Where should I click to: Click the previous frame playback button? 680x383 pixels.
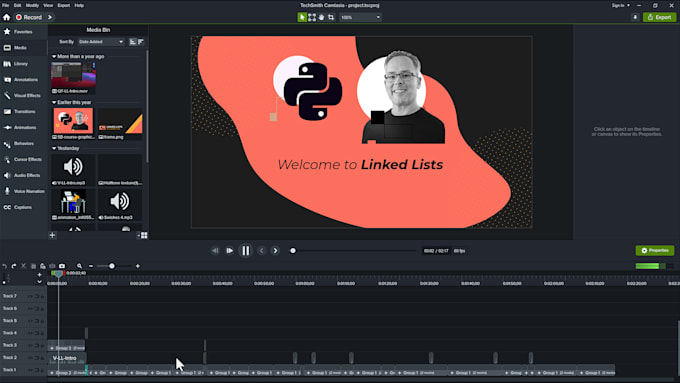click(x=215, y=251)
